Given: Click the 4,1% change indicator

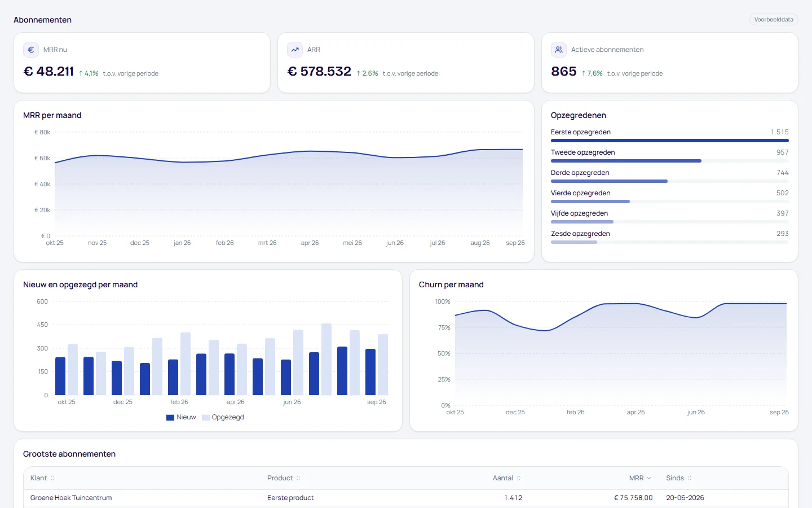Looking at the screenshot, I should pyautogui.click(x=89, y=73).
